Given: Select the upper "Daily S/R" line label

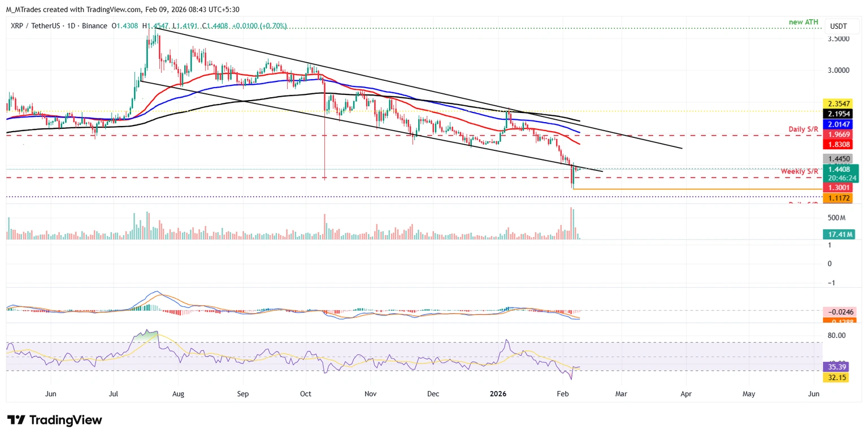Looking at the screenshot, I should [x=804, y=129].
